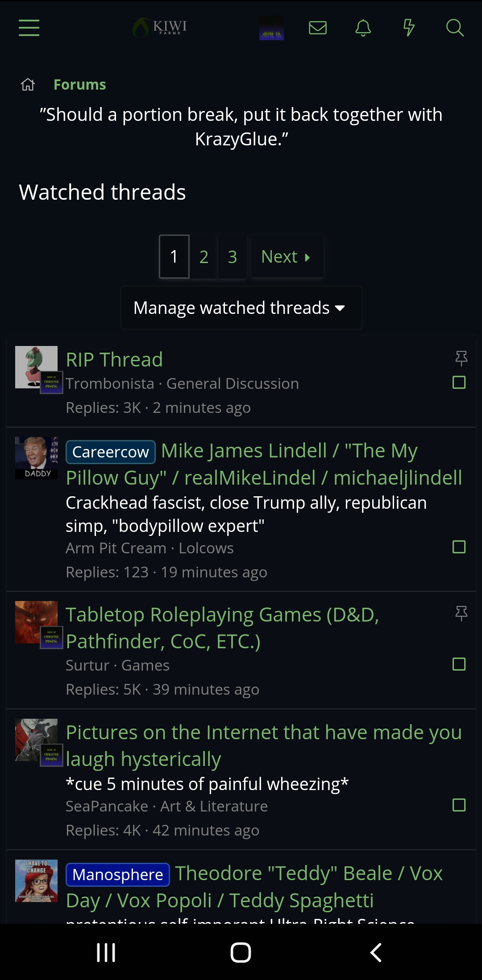The width and height of the screenshot is (482, 980).
Task: Open the search magnifier icon
Action: (x=455, y=28)
